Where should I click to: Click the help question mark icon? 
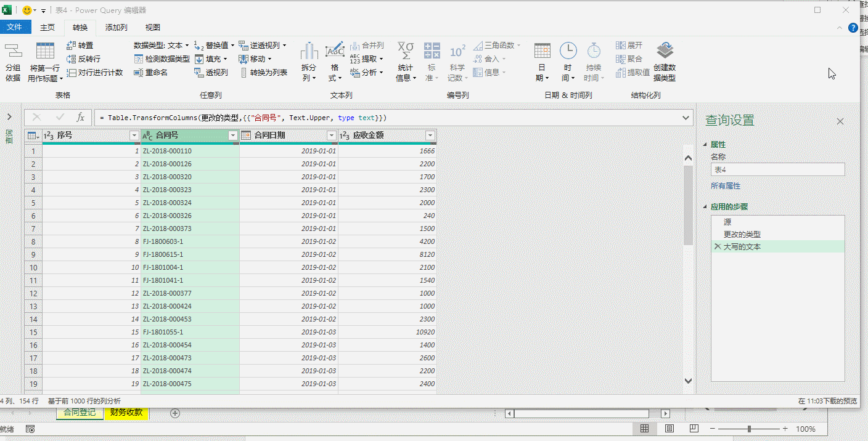tap(853, 28)
